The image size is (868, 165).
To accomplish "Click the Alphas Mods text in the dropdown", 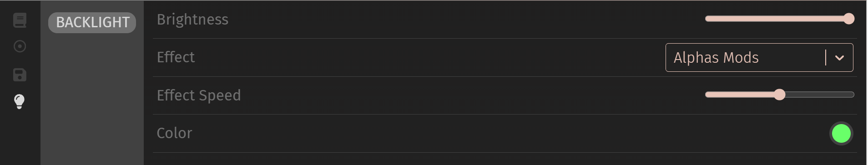I will pyautogui.click(x=716, y=58).
